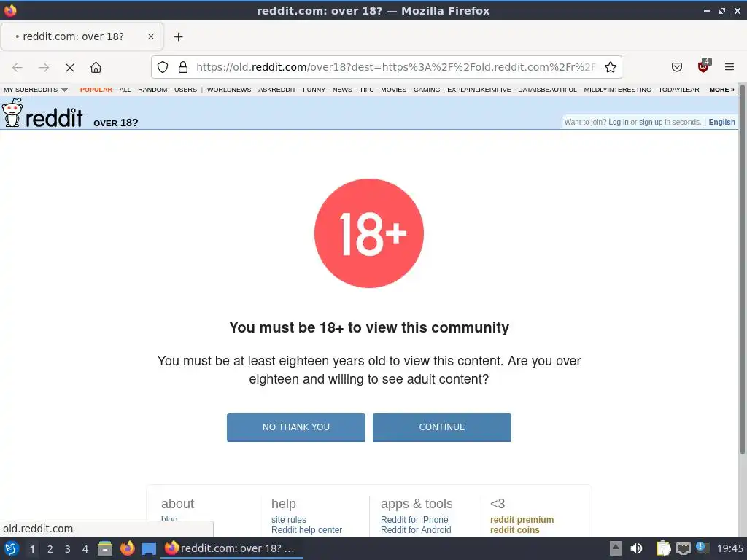Close the reddit.com over 18 tab
This screenshot has width=747, height=560.
tap(150, 36)
